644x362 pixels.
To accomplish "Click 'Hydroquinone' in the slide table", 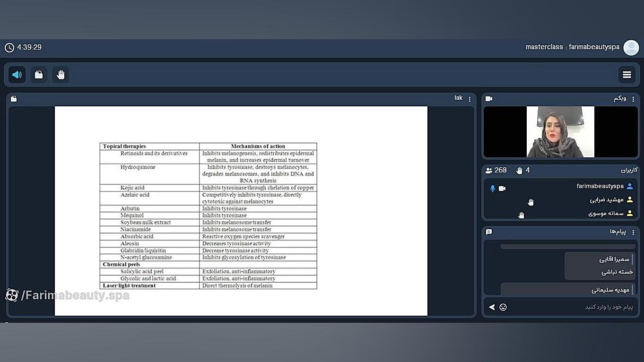I will pyautogui.click(x=138, y=167).
